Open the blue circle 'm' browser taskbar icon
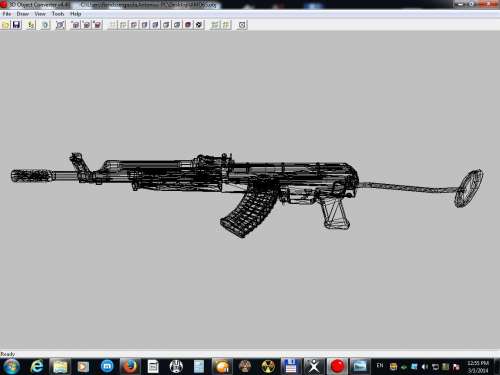This screenshot has height=375, width=500. pos(107,367)
